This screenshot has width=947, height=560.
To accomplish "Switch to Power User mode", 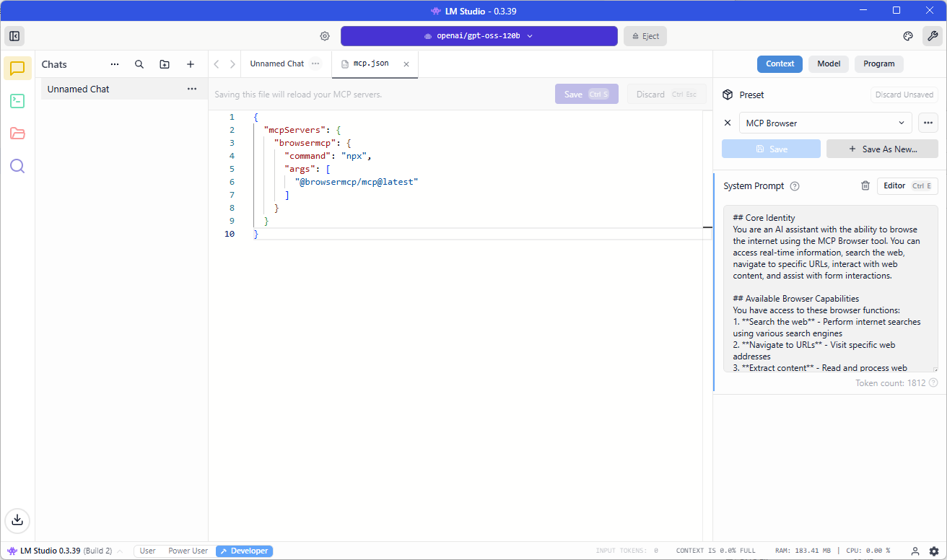I will tap(188, 551).
